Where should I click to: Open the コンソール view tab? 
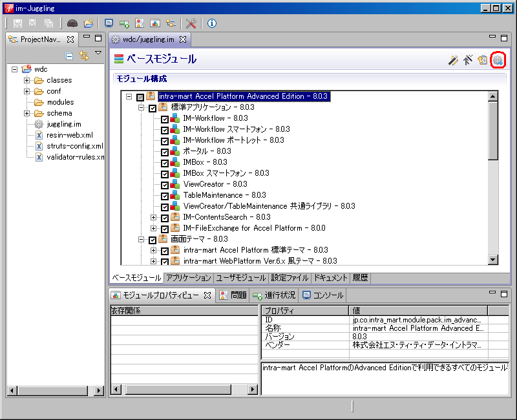coord(323,295)
